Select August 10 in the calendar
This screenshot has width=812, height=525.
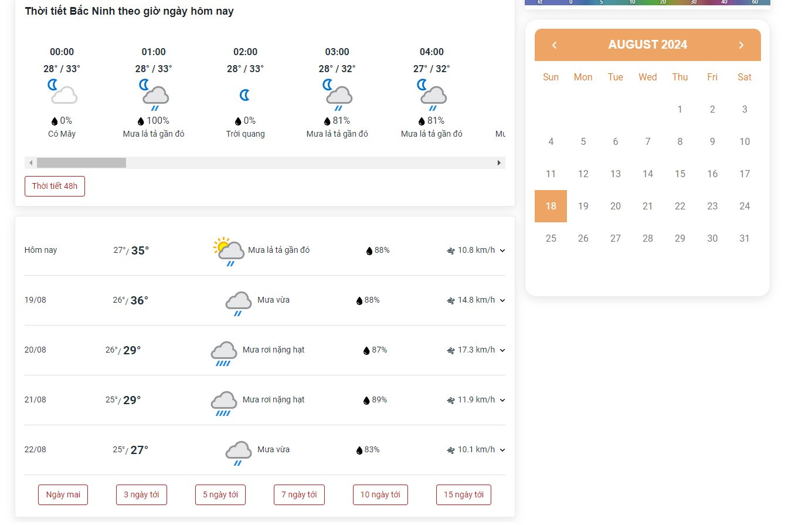745,141
